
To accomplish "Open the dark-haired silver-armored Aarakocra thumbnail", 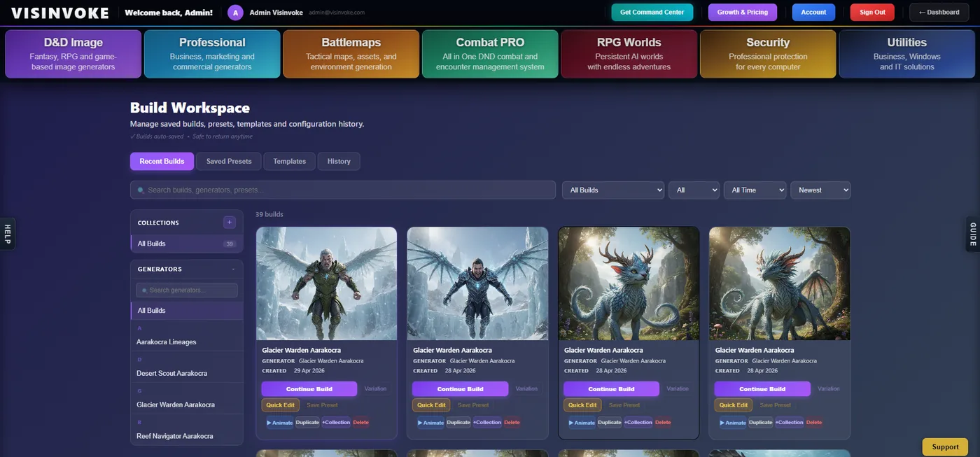I will click(x=477, y=283).
